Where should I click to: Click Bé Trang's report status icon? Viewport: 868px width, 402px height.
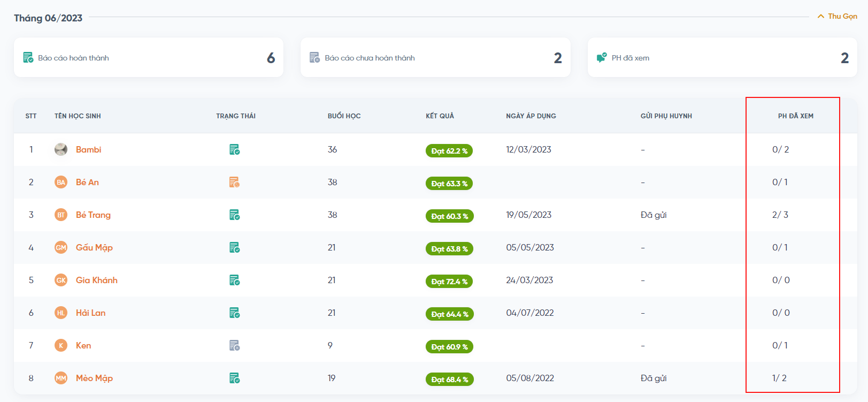point(234,215)
